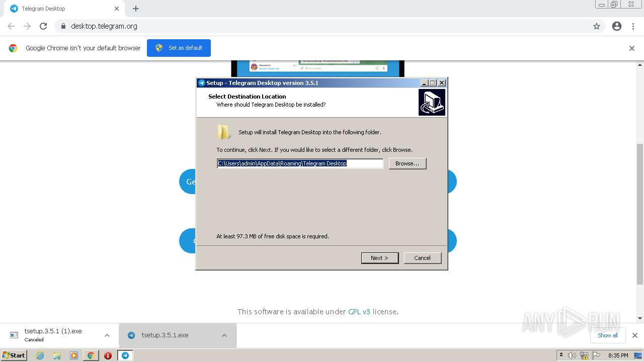Close the downloads bar
This screenshot has width=644, height=362.
pos(635,335)
